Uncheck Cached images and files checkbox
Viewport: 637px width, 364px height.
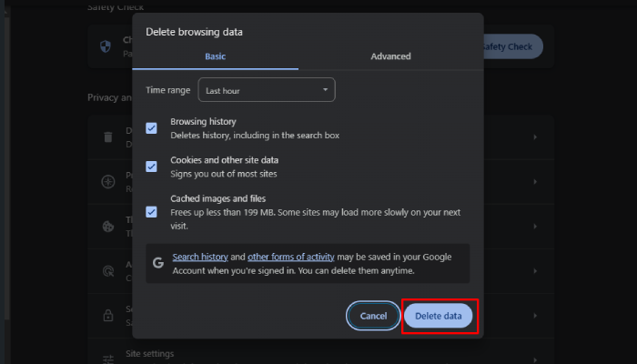tap(151, 212)
